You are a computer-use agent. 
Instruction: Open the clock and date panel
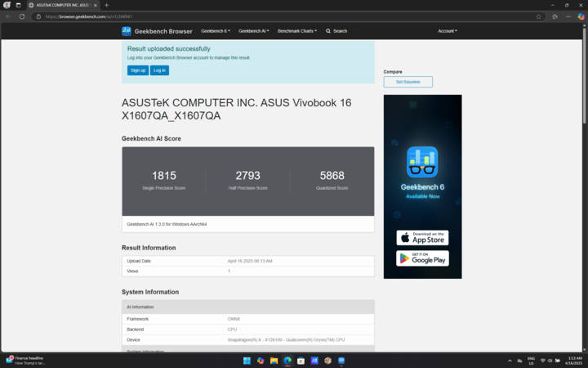(575, 361)
